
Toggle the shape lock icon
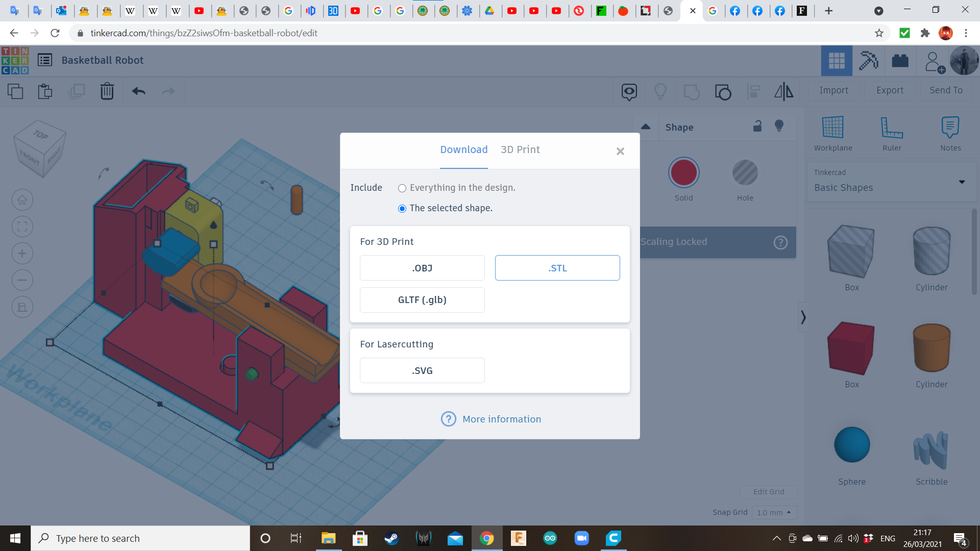(x=757, y=127)
